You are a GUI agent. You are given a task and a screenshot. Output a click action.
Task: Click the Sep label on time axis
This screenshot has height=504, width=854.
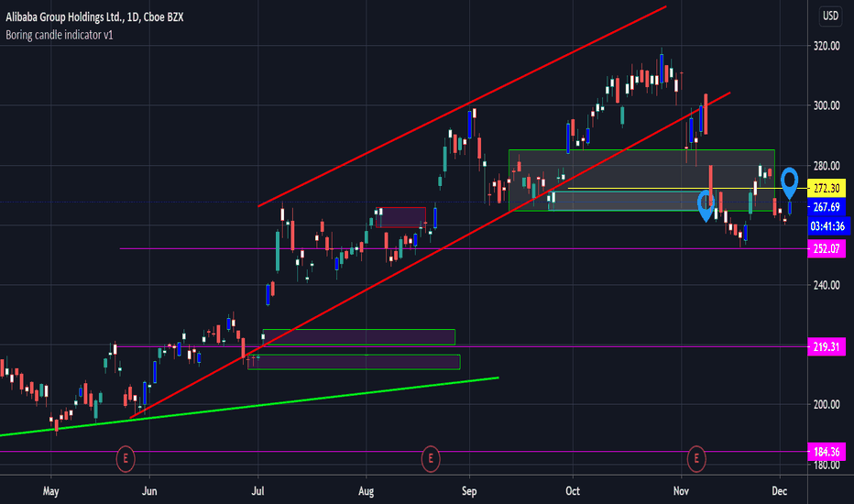pos(469,491)
